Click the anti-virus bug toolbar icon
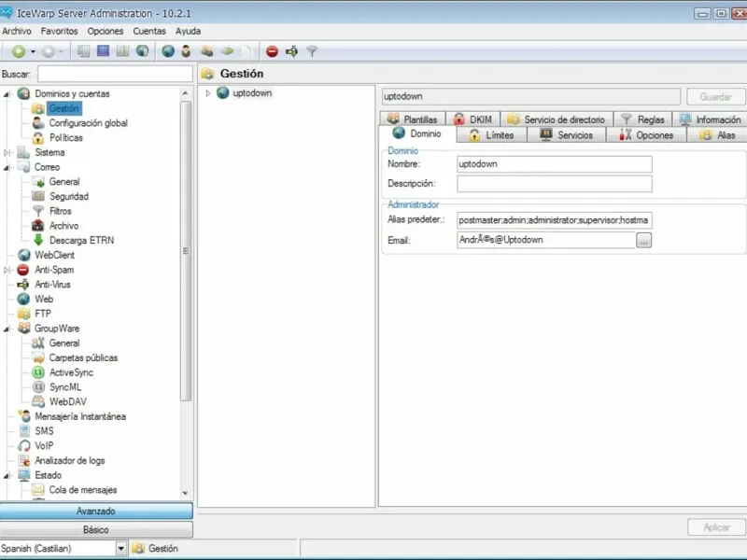This screenshot has width=747, height=560. 291,51
